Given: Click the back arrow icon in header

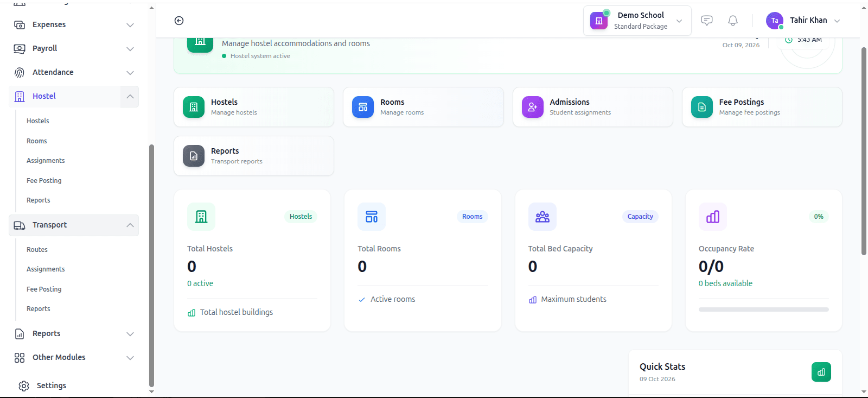Looking at the screenshot, I should [179, 21].
